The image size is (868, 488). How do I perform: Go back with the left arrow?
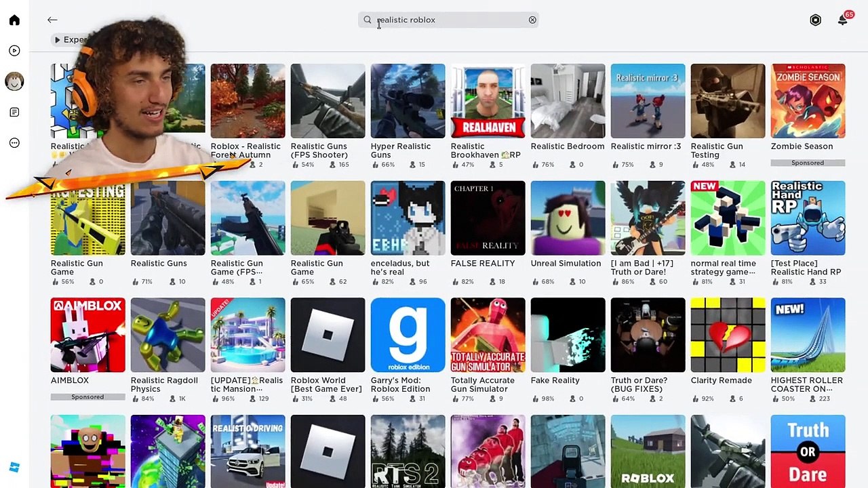tap(52, 20)
